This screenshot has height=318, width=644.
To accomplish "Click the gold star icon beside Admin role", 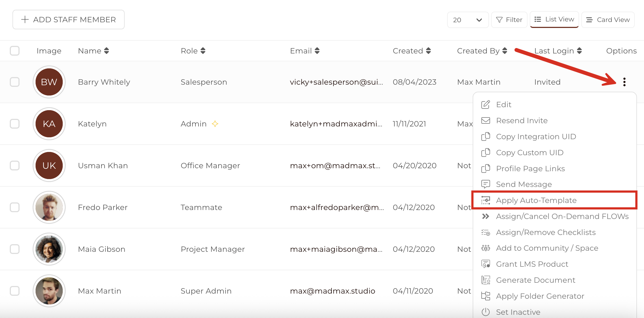I will [215, 124].
